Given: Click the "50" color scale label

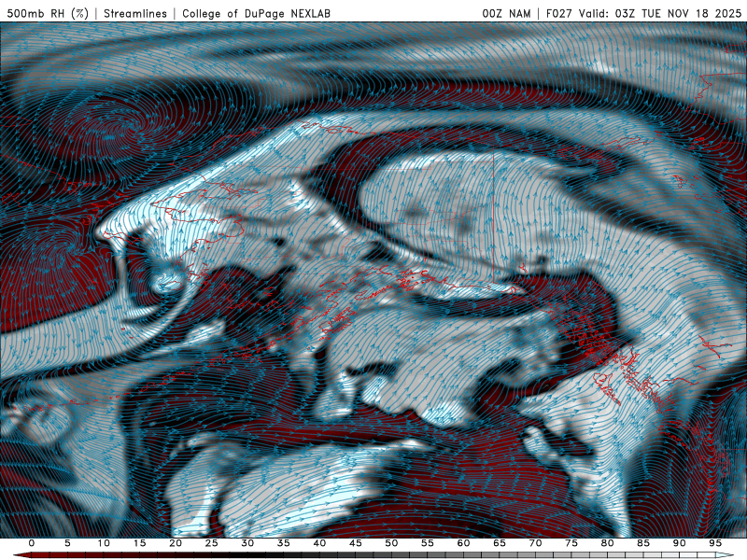Looking at the screenshot, I should point(391,543).
